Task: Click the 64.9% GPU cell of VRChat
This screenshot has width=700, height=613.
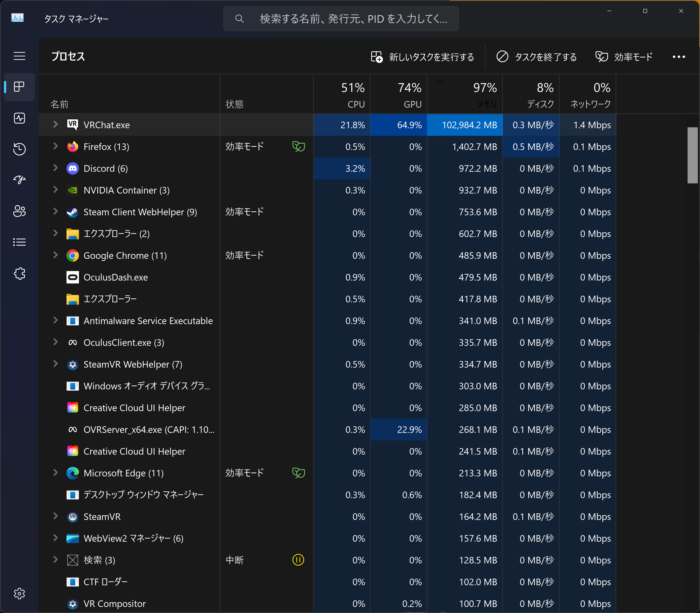Action: click(x=399, y=125)
